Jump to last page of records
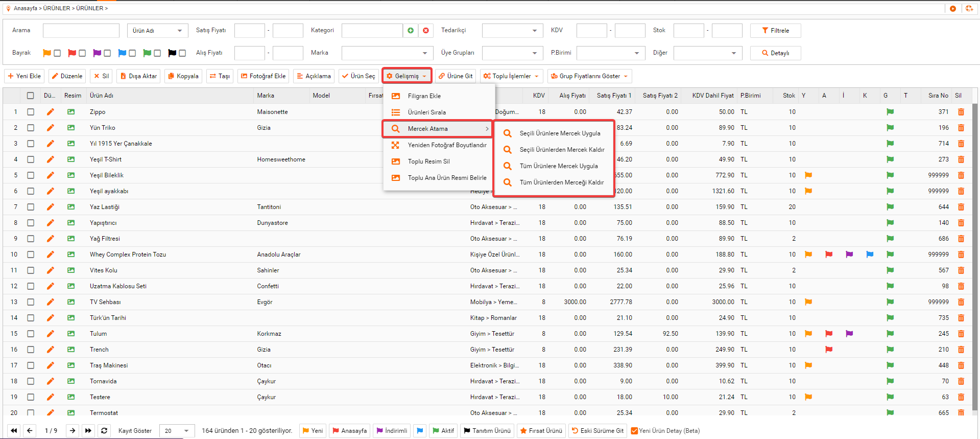Image resolution: width=980 pixels, height=439 pixels. [88, 431]
